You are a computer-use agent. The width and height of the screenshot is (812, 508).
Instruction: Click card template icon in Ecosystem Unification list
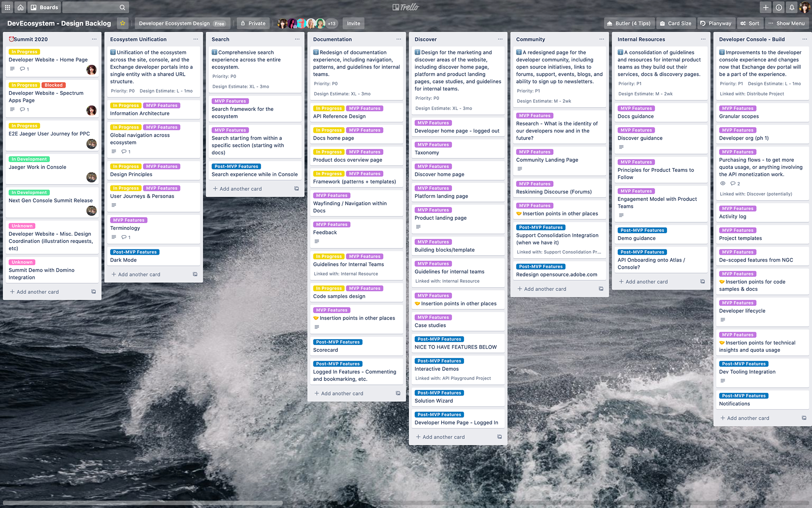(195, 274)
